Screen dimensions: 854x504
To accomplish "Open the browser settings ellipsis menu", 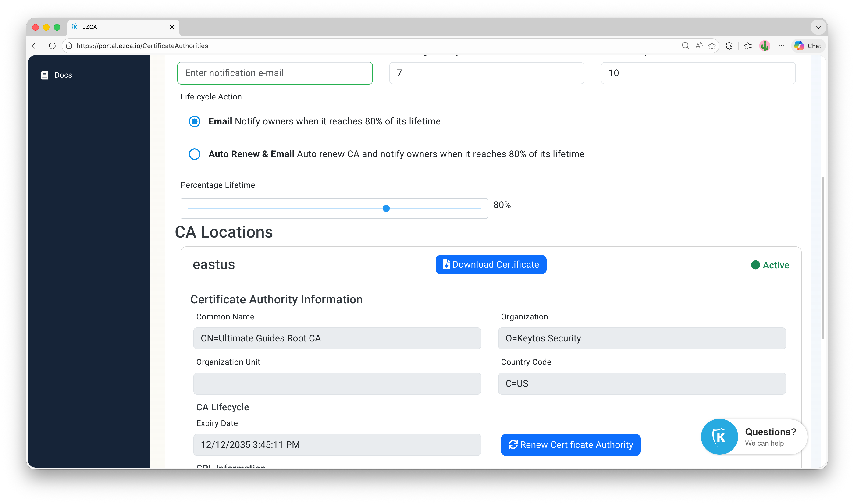I will coord(781,46).
